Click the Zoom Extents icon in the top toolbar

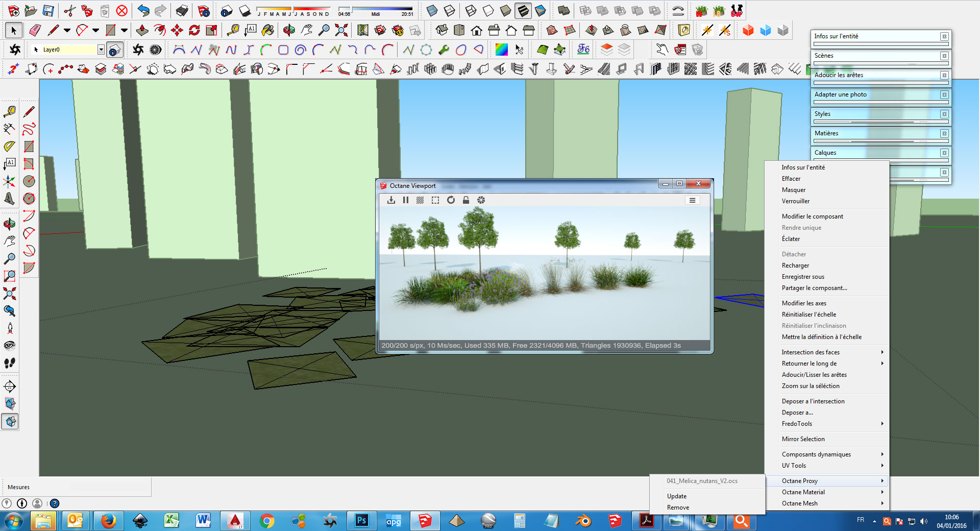pos(341,31)
